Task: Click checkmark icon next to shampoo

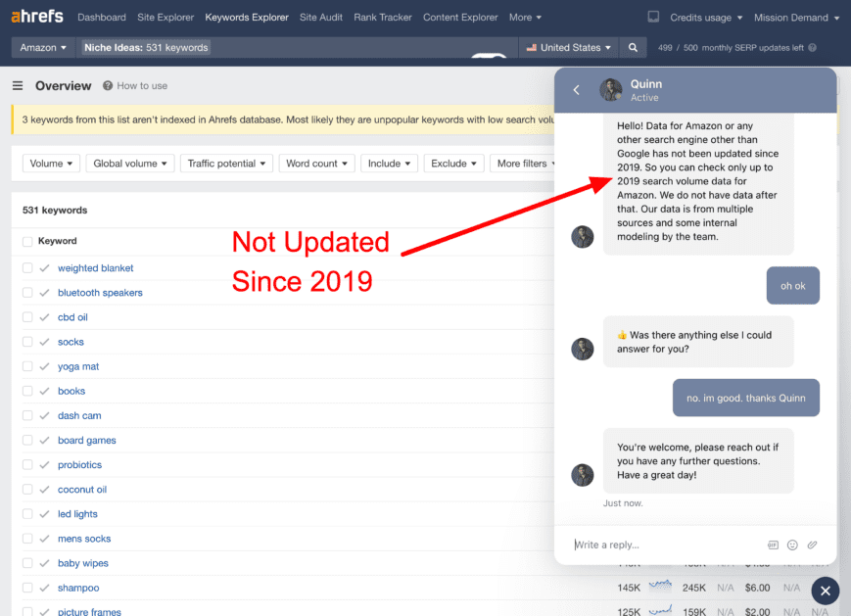Action: pos(44,588)
